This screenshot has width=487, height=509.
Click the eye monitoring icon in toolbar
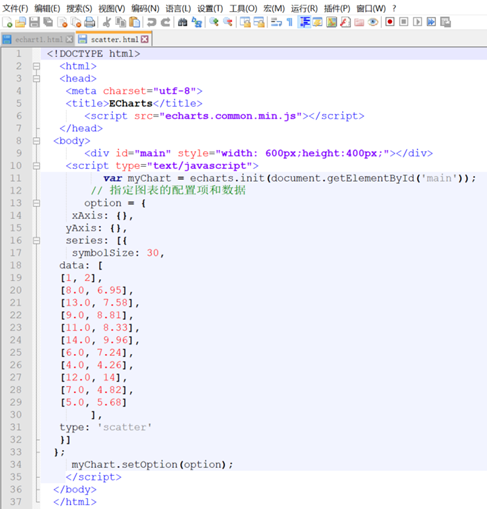tap(373, 22)
